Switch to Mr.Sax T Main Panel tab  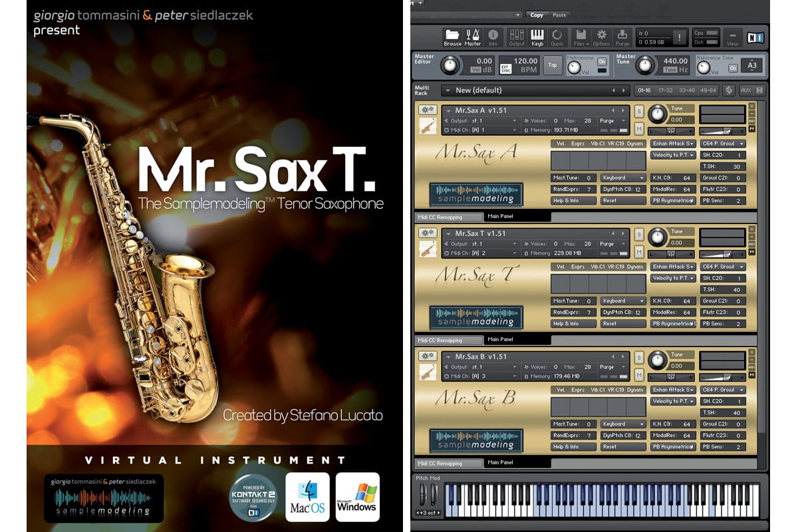(517, 339)
